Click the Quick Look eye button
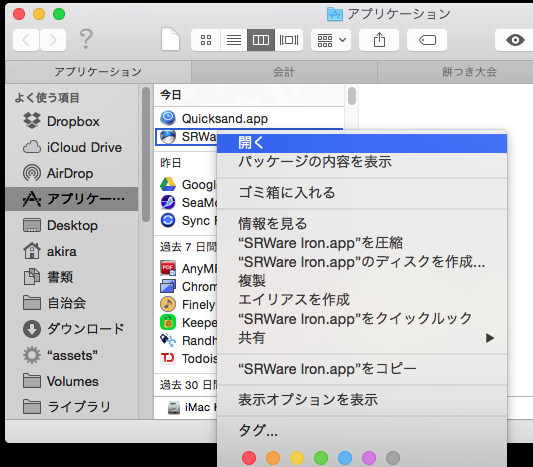 tap(514, 40)
